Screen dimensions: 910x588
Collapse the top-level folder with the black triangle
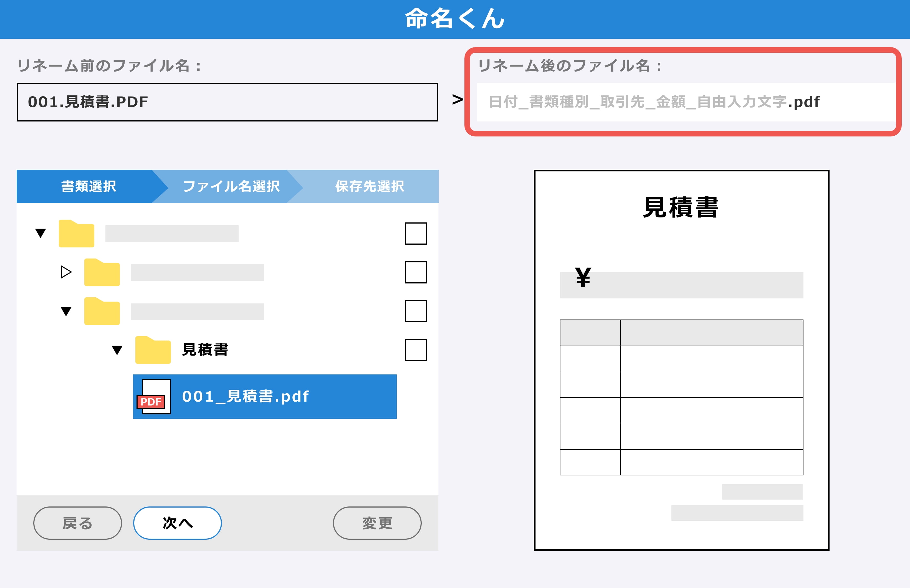tap(41, 233)
